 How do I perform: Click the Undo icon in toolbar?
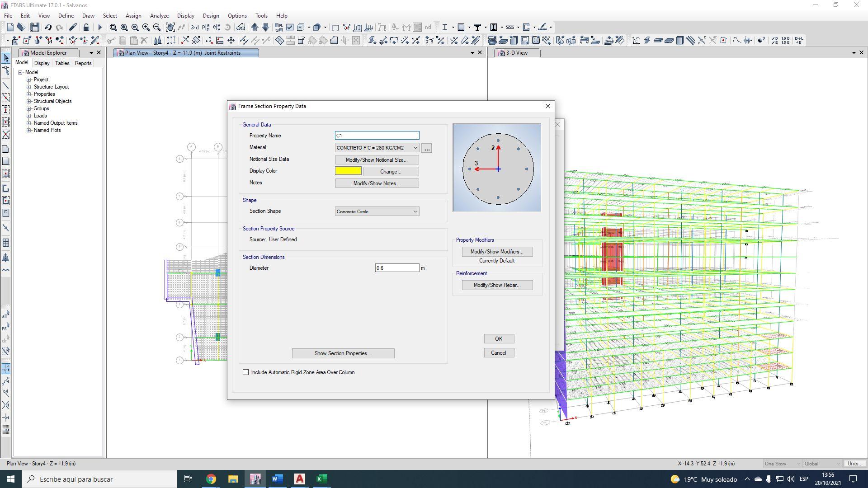[x=48, y=27]
